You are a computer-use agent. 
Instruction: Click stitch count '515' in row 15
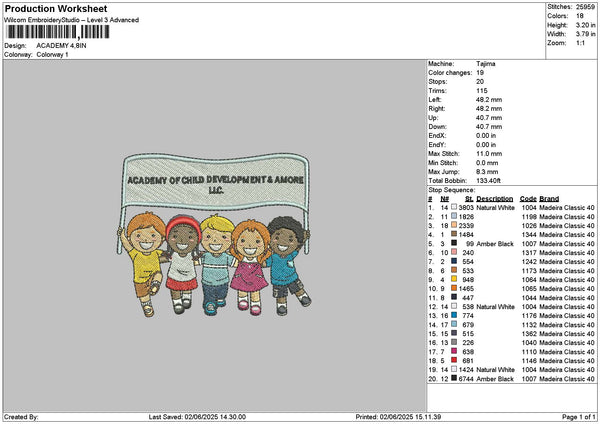coord(468,334)
